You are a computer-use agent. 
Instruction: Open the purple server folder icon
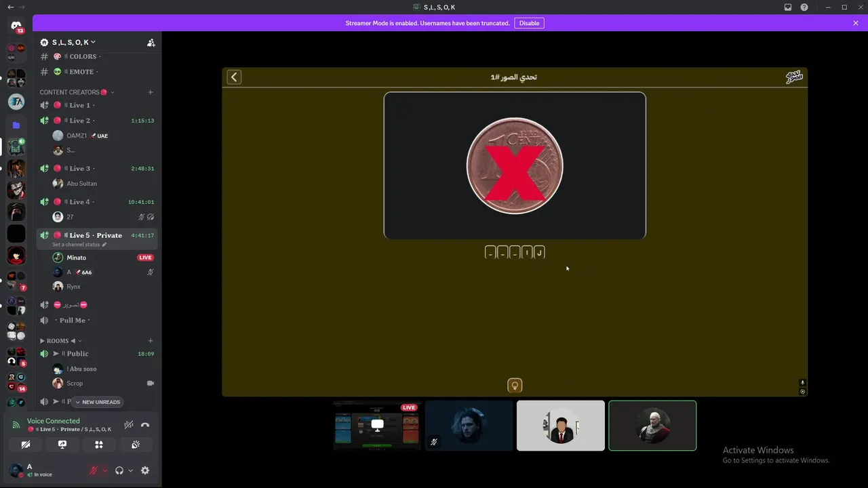tap(16, 125)
